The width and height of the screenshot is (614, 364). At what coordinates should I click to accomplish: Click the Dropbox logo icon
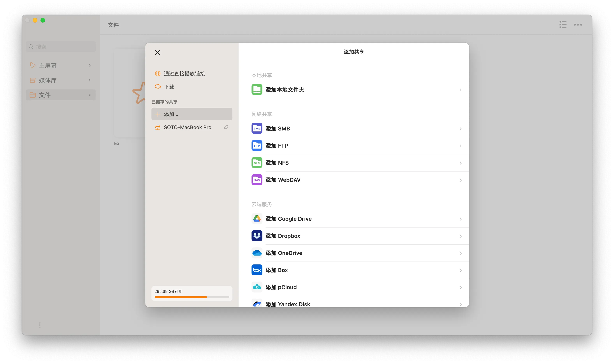click(257, 236)
